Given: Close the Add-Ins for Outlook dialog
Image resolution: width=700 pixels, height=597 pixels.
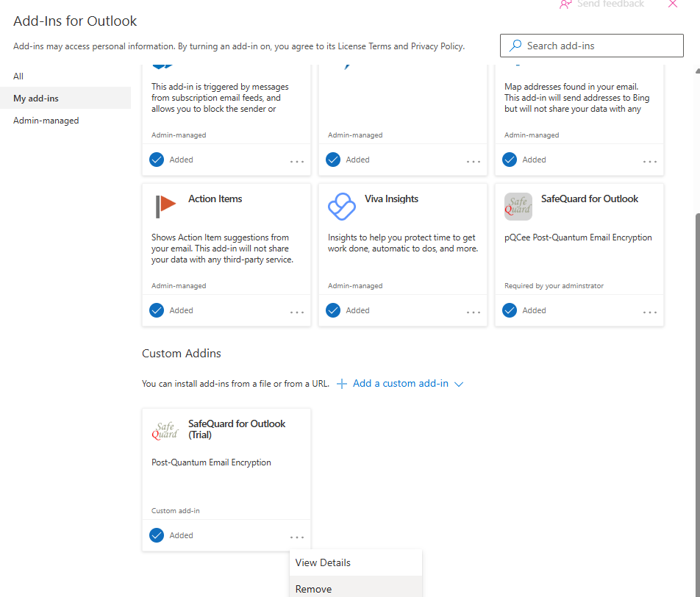Looking at the screenshot, I should coord(673,4).
